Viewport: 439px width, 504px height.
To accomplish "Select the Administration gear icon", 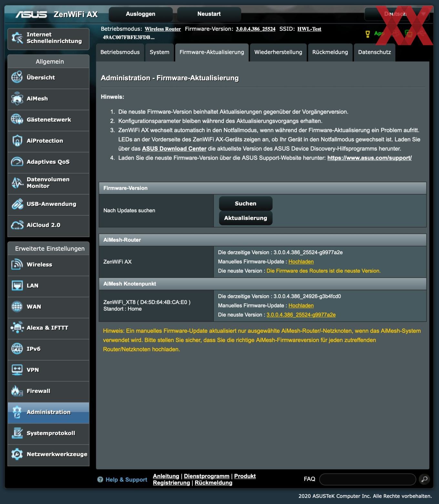I will 17,412.
